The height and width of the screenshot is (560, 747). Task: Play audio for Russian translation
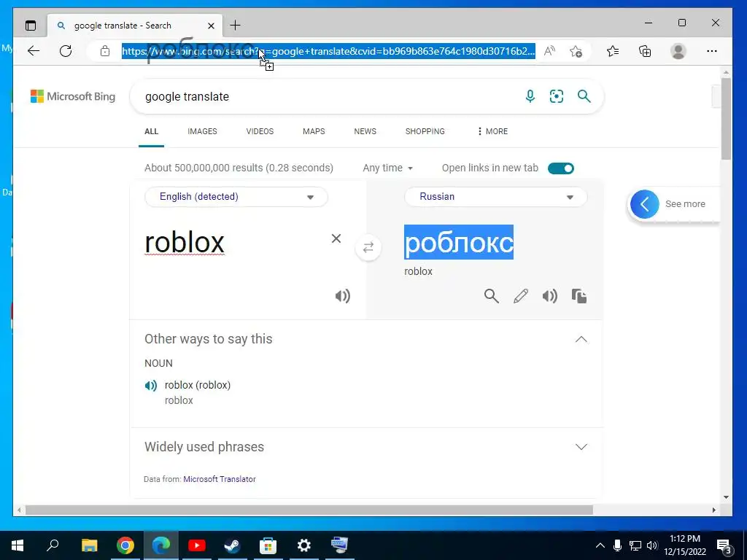point(550,296)
